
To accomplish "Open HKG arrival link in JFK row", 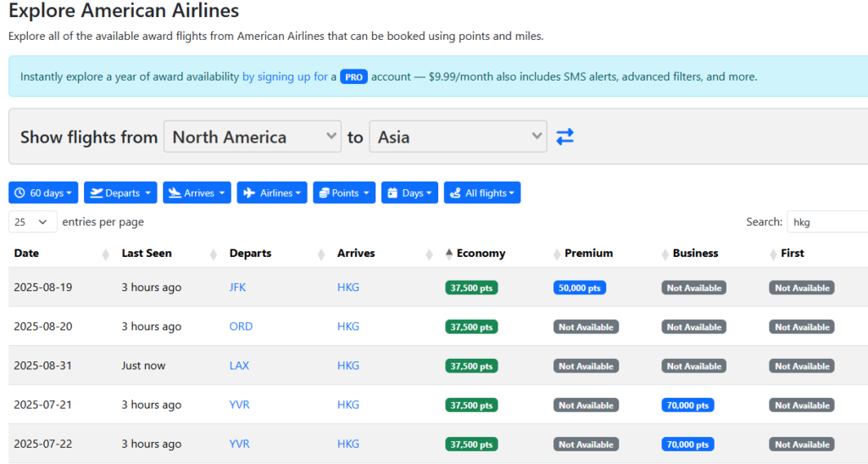I will 348,288.
